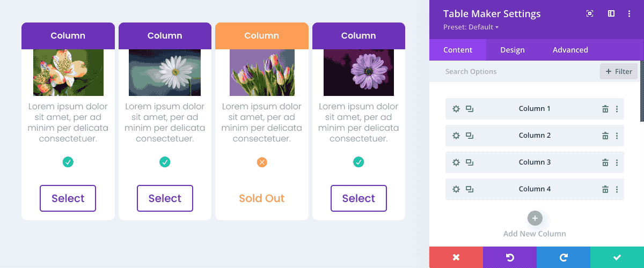Expand the Preset: Default dropdown
The height and width of the screenshot is (268, 644).
pos(471,27)
